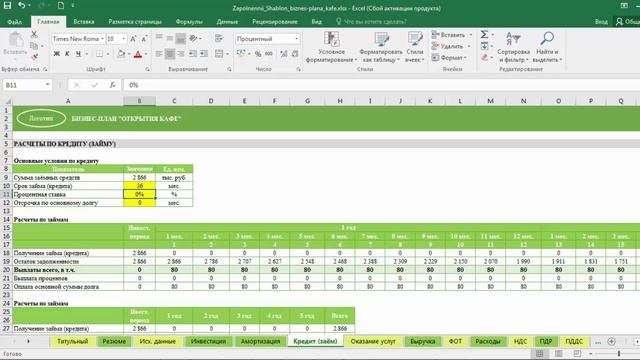Click the text orientation icon
This screenshot has height=360, width=640.
point(193,38)
